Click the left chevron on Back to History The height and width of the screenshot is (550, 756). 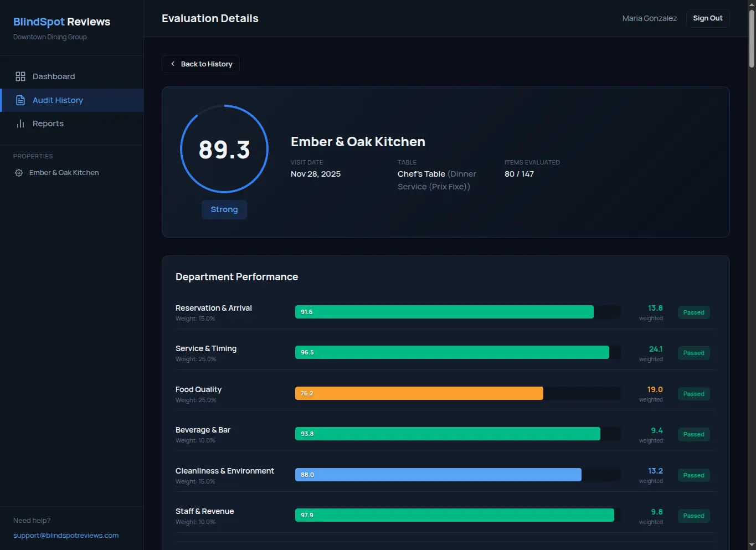(173, 64)
